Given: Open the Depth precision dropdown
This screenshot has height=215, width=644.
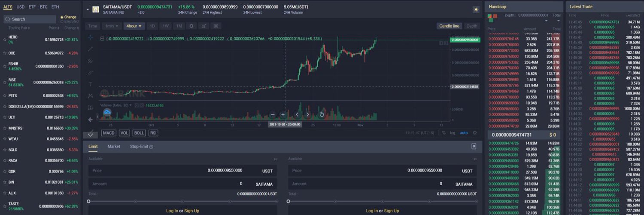Looking at the screenshot, I should [546, 20].
